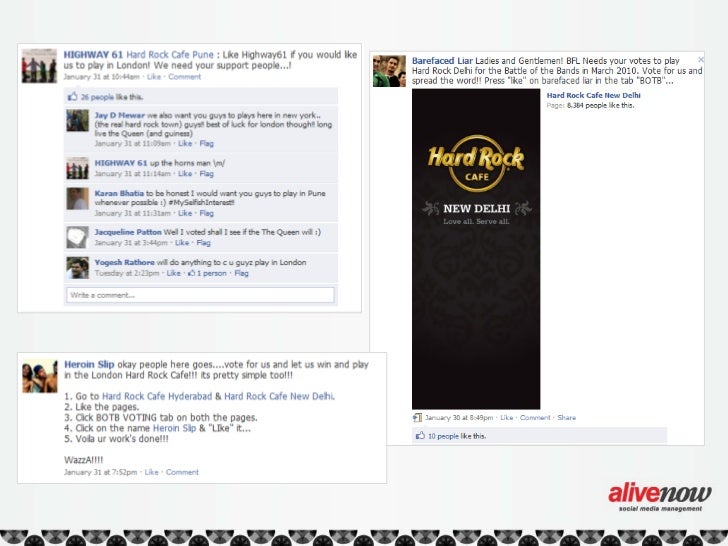The image size is (728, 546).
Task: Open the Hard Rock Cafe New Delhi poster image
Action: [476, 249]
